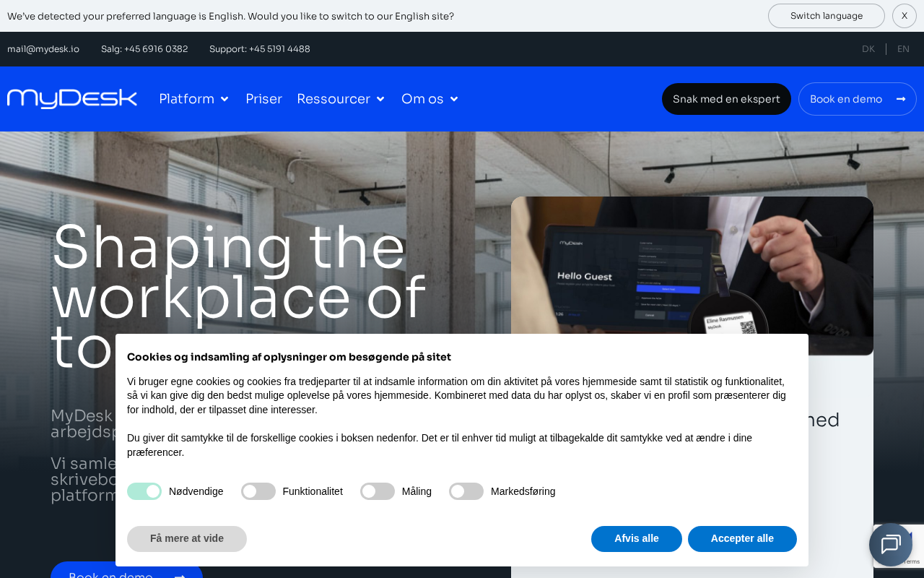Image resolution: width=924 pixels, height=578 pixels.
Task: Click the Salg phone number
Action: click(x=144, y=49)
